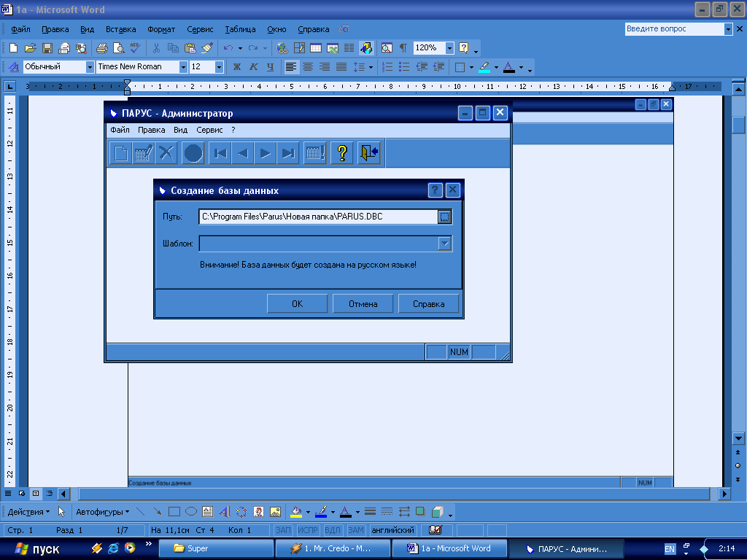This screenshot has width=747, height=560.
Task: Click the New document icon in Word toolbar
Action: (x=13, y=47)
